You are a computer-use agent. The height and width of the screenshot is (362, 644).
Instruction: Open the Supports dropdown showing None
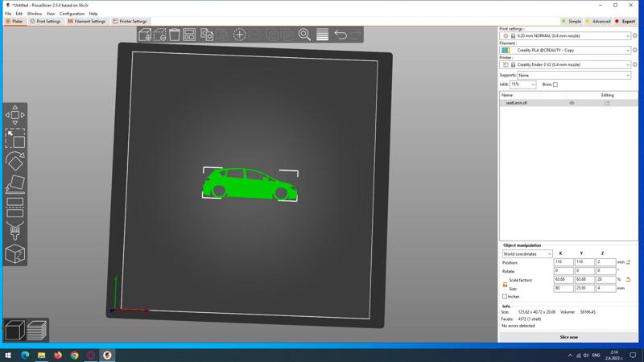[x=574, y=76]
